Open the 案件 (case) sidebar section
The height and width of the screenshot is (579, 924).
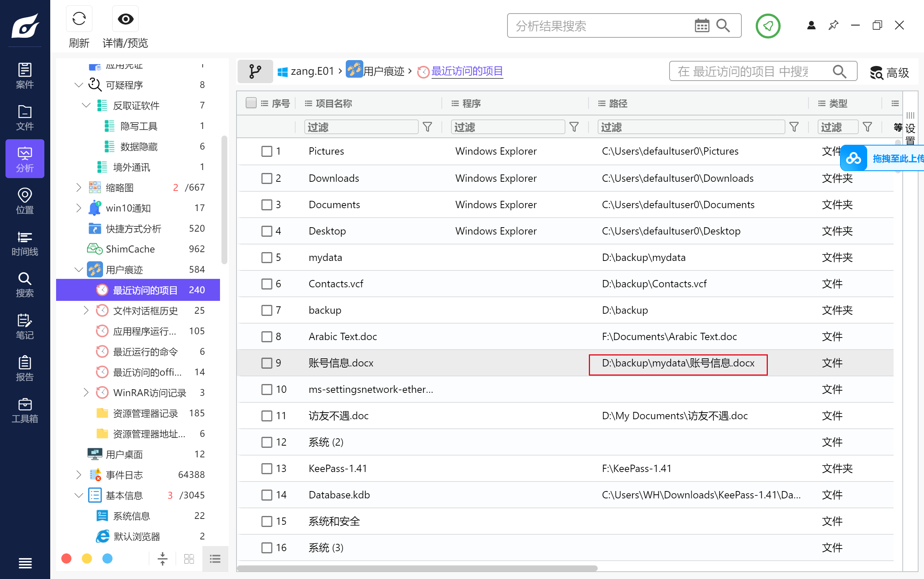[x=25, y=75]
